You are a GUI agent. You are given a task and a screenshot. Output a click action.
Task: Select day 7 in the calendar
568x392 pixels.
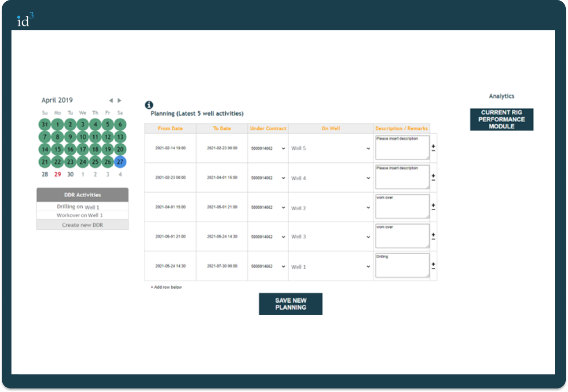pos(45,137)
